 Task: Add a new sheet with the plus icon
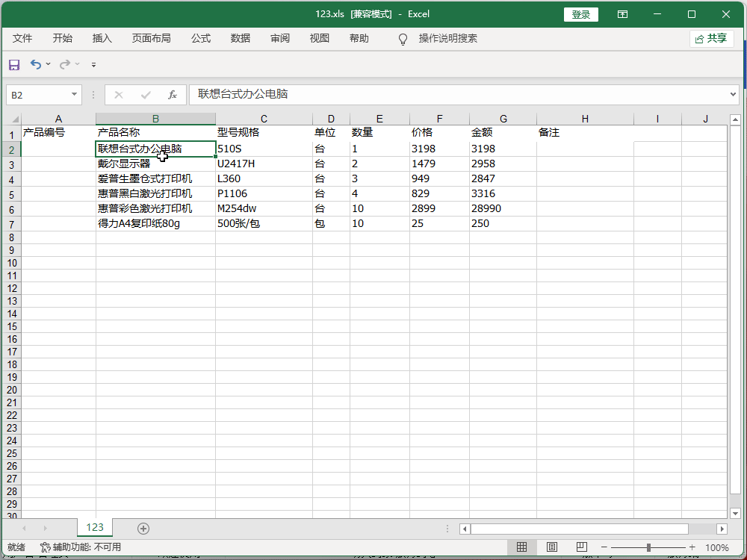pos(143,528)
